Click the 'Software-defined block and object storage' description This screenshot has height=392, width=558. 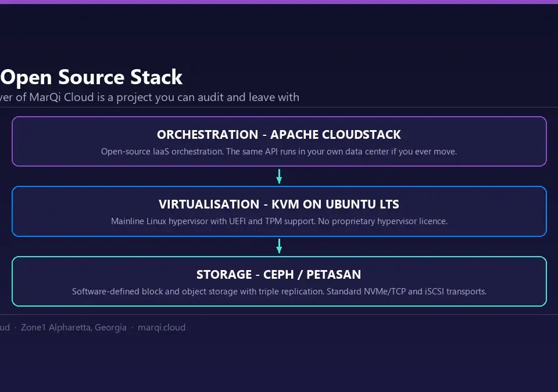[x=279, y=292]
